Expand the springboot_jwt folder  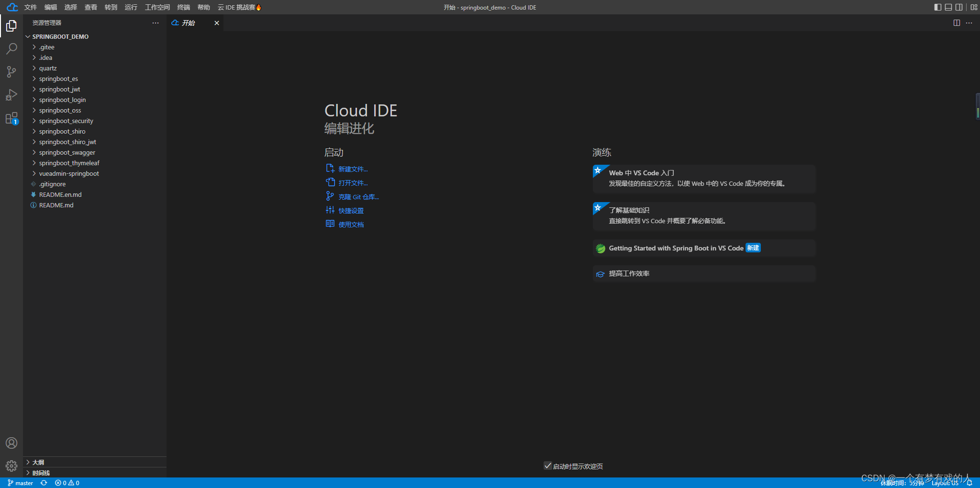tap(95, 89)
